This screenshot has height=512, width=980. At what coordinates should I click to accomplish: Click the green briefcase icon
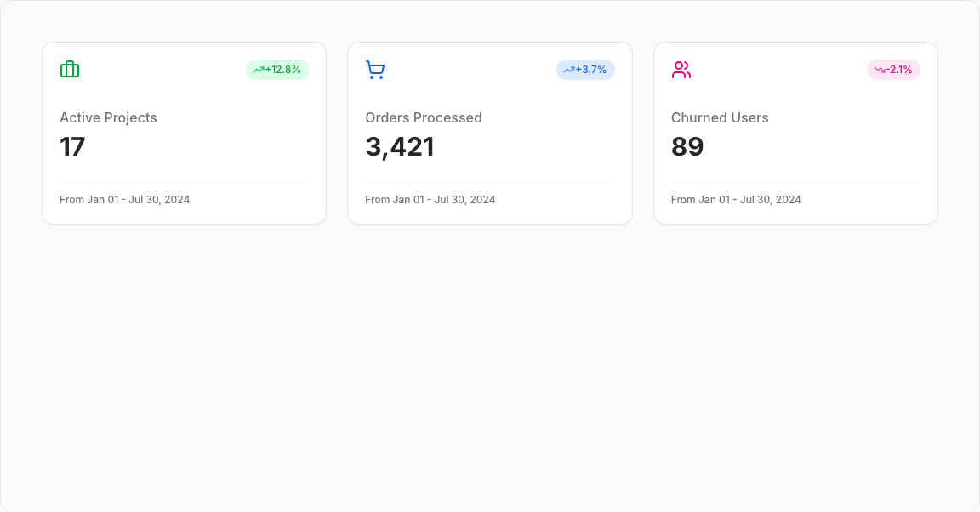coord(70,70)
